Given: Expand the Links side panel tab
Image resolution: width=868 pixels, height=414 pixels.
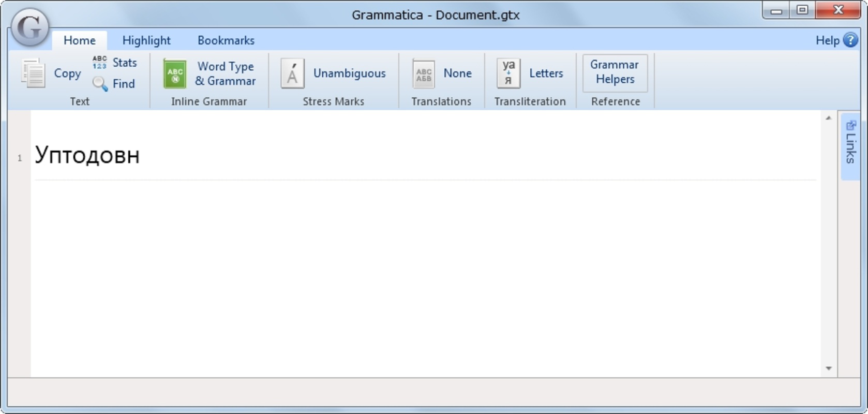Looking at the screenshot, I should 850,146.
